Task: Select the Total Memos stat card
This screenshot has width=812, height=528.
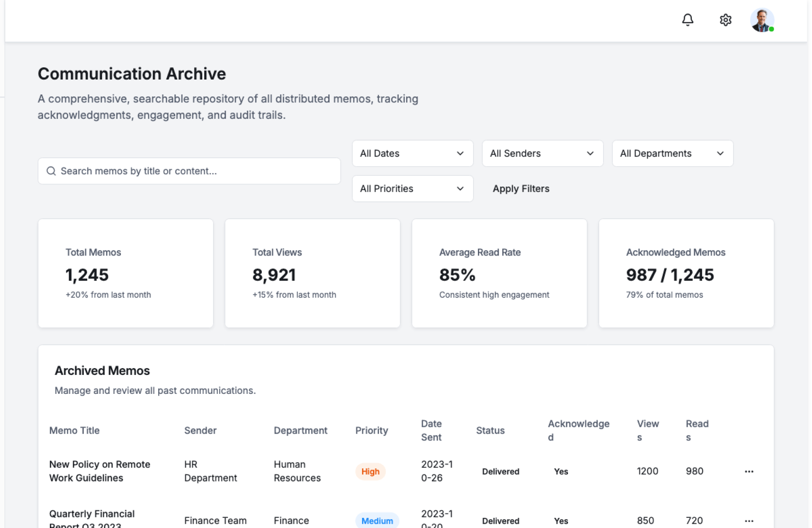Action: [126, 273]
